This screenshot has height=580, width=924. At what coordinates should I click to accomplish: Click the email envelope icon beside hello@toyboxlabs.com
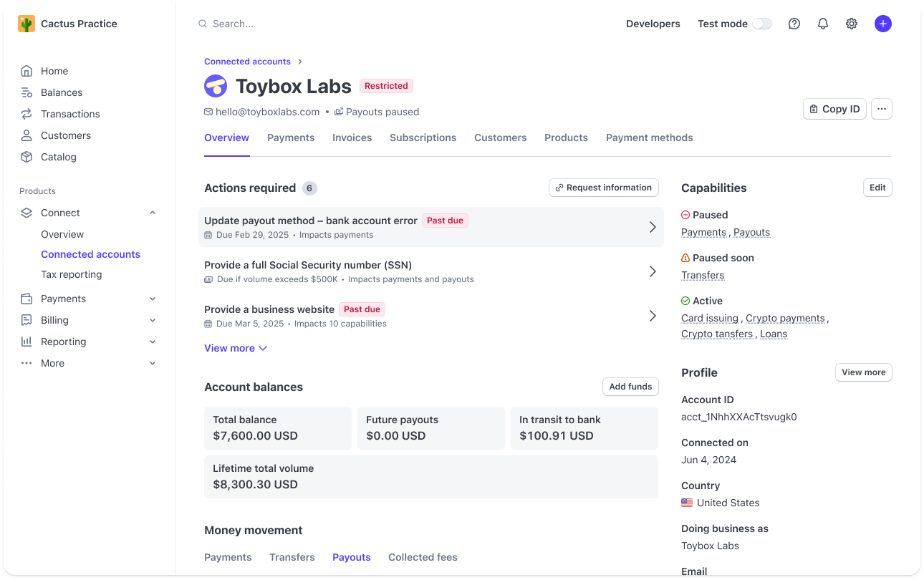(208, 112)
